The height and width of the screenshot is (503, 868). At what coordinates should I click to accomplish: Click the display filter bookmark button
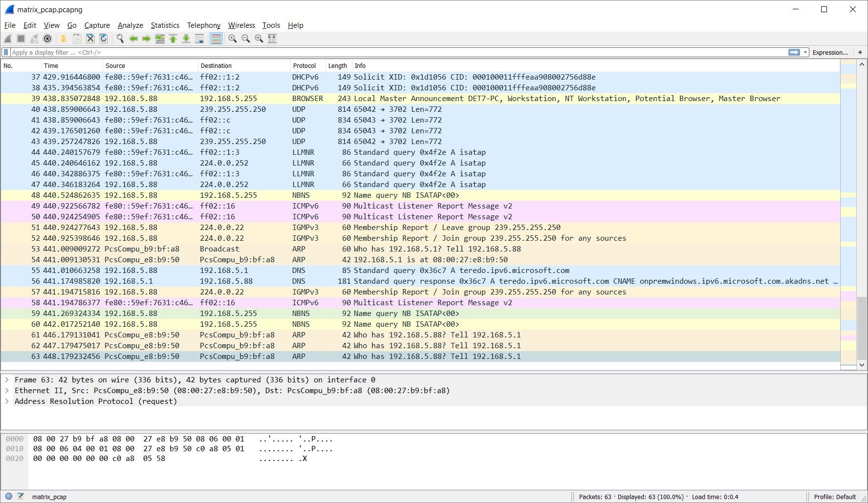[x=6, y=52]
